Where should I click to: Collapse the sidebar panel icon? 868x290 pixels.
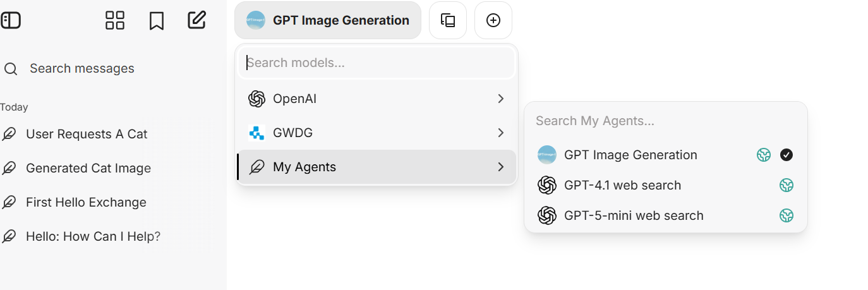click(11, 20)
